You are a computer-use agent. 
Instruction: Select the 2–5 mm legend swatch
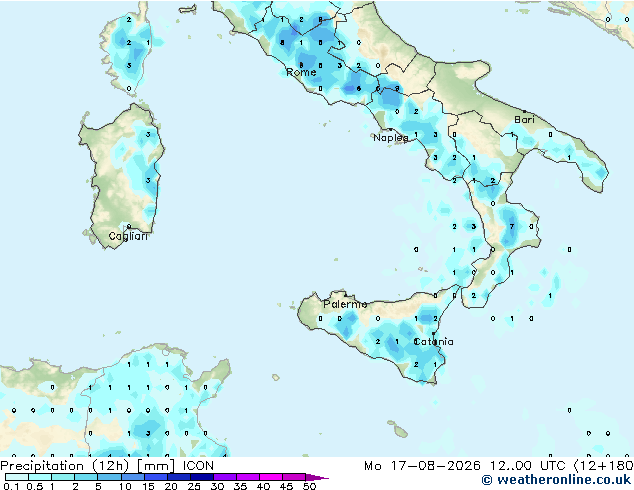pyautogui.click(x=86, y=477)
